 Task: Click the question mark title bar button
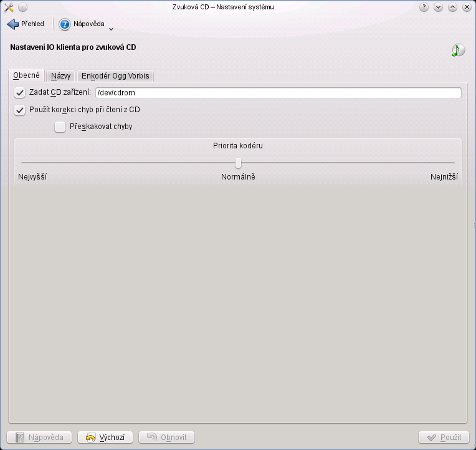tap(424, 7)
